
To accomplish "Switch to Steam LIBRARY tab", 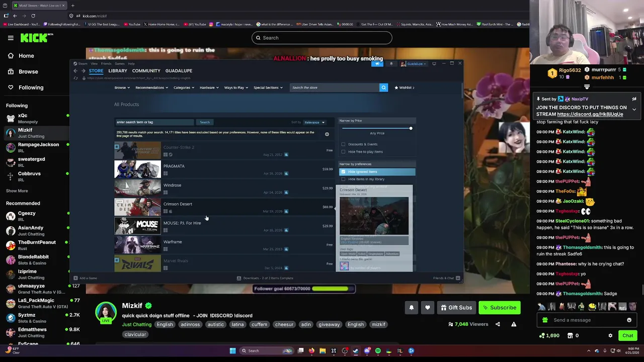I will coord(118,71).
